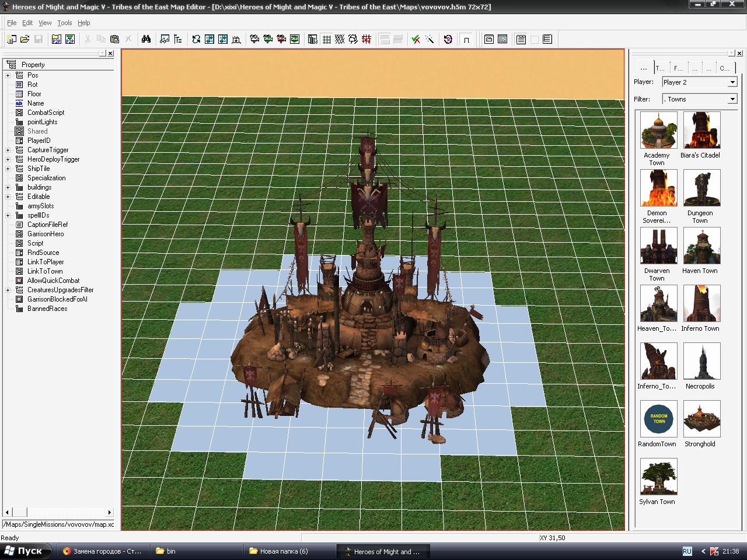The width and height of the screenshot is (747, 560).
Task: Click the red grid toolbar icon
Action: coord(366,39)
